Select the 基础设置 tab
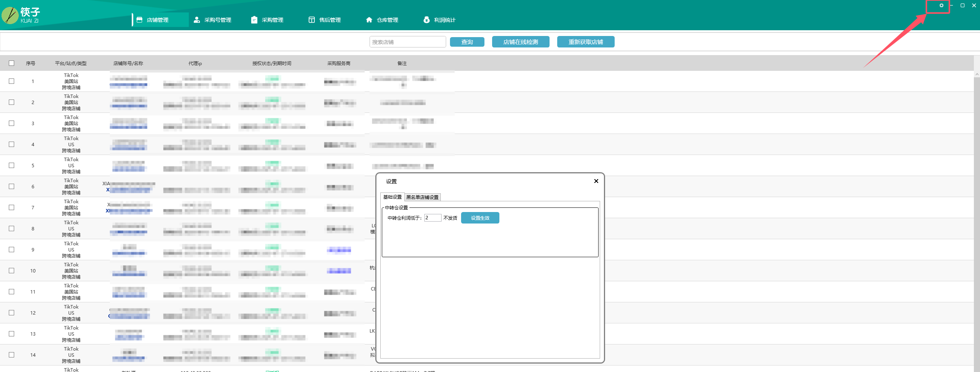Screen dimensions: 980x372 point(392,197)
